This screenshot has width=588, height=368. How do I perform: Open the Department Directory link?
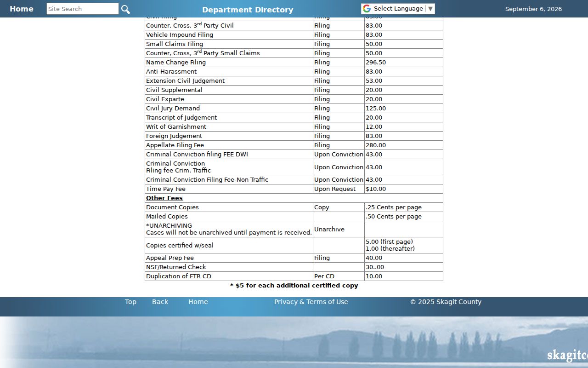tap(248, 10)
